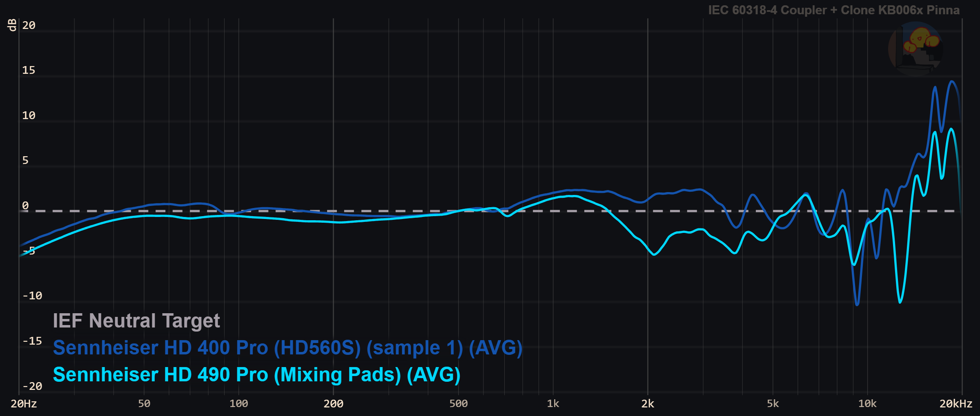Viewport: 980px width, 416px height.
Task: Click the 50 frequency axis label
Action: (144, 404)
